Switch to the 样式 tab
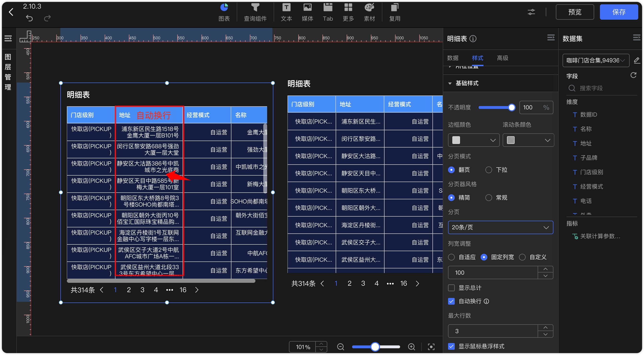 coord(477,58)
